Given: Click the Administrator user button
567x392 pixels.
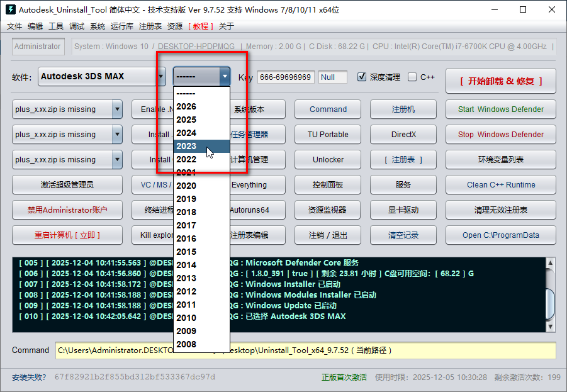Looking at the screenshot, I should 38,47.
